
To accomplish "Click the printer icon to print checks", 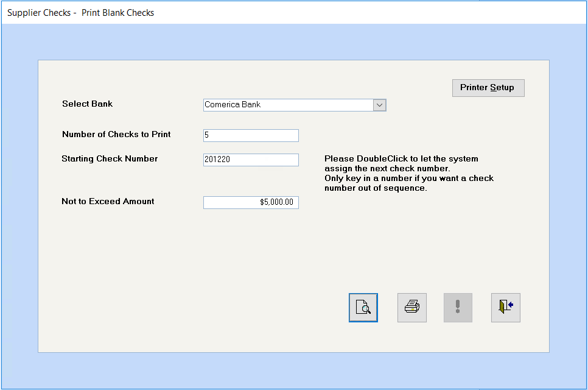I will click(412, 308).
